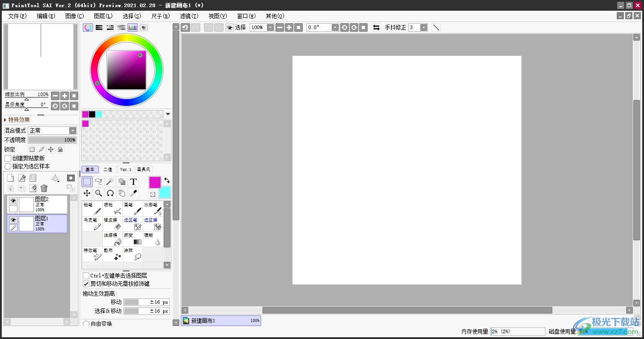Choose the 特效笔 effect pen
The image size is (644, 339).
[x=93, y=254]
